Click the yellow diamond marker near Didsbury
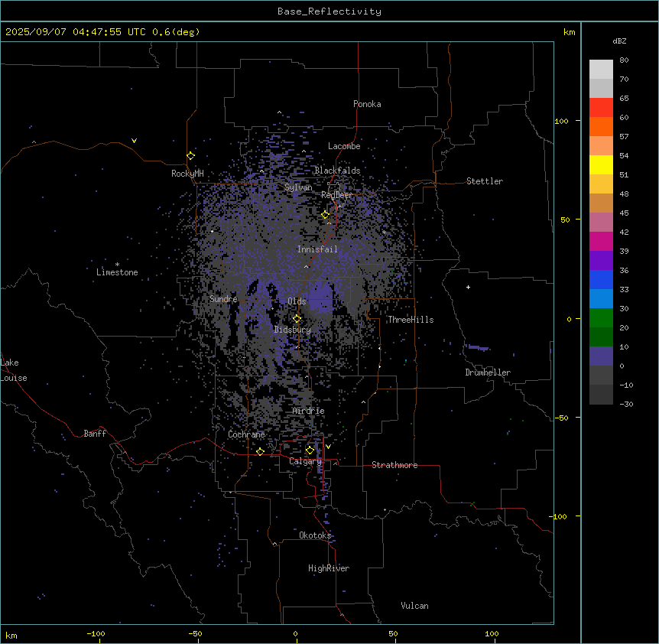Screen dimensions: 659x644 click(297, 319)
